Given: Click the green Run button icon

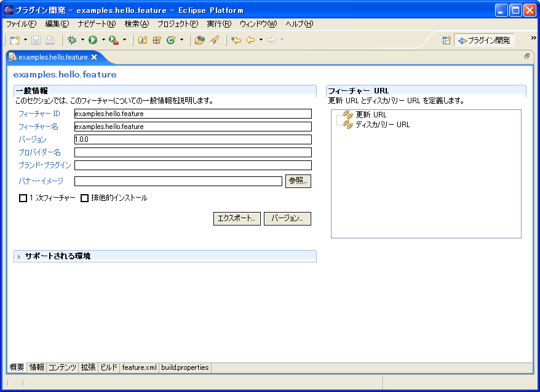Looking at the screenshot, I should pyautogui.click(x=93, y=40).
